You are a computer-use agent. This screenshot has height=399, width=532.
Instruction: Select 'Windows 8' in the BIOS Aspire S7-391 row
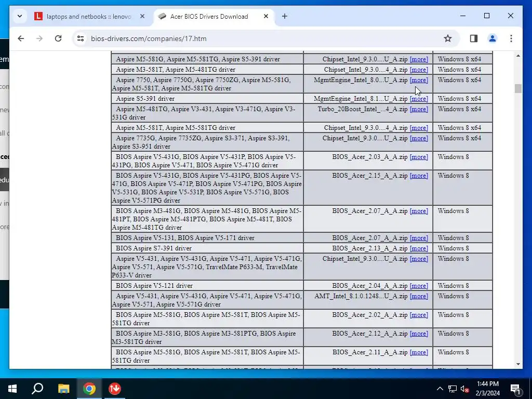[453, 248]
